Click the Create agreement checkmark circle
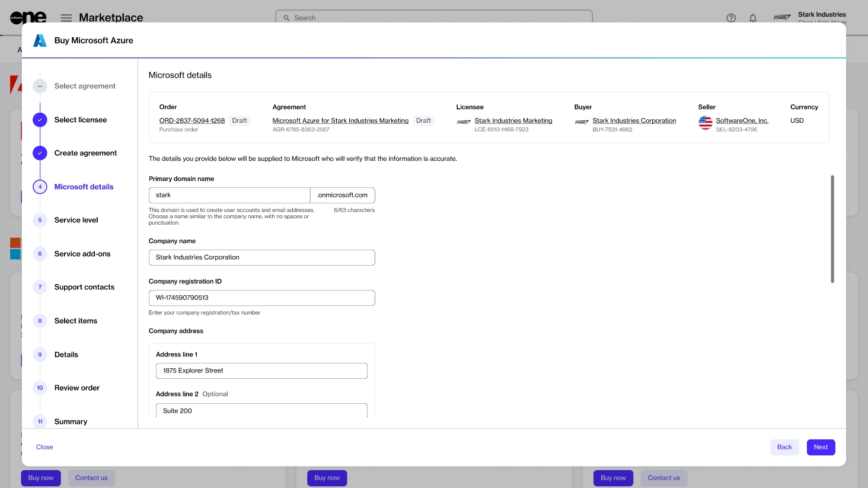Screen dimensions: 868x488 (x=40, y=153)
